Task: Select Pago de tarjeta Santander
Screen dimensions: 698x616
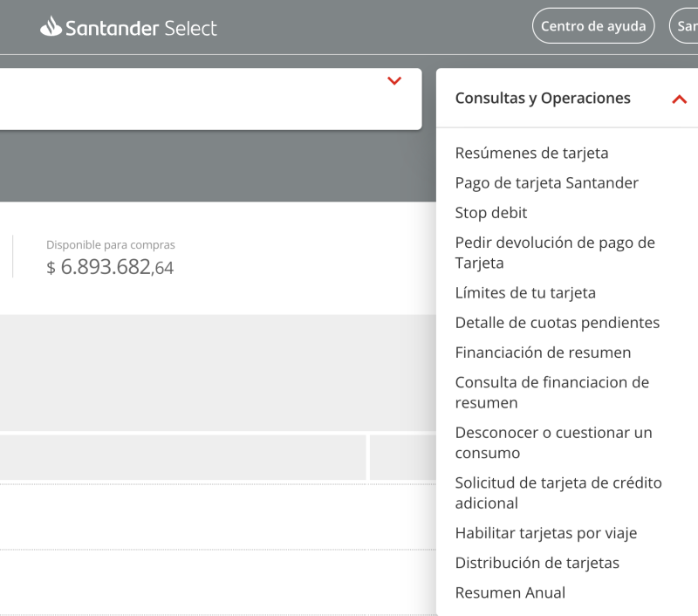Action: click(x=546, y=182)
